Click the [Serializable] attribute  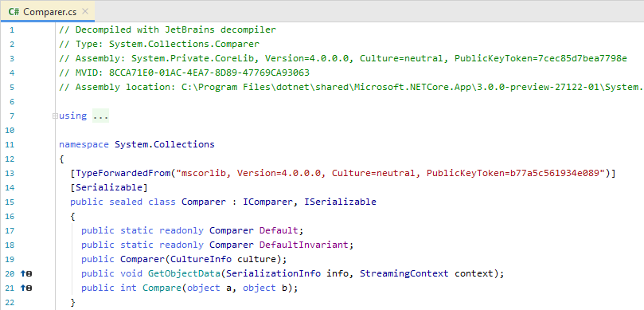pyautogui.click(x=109, y=187)
